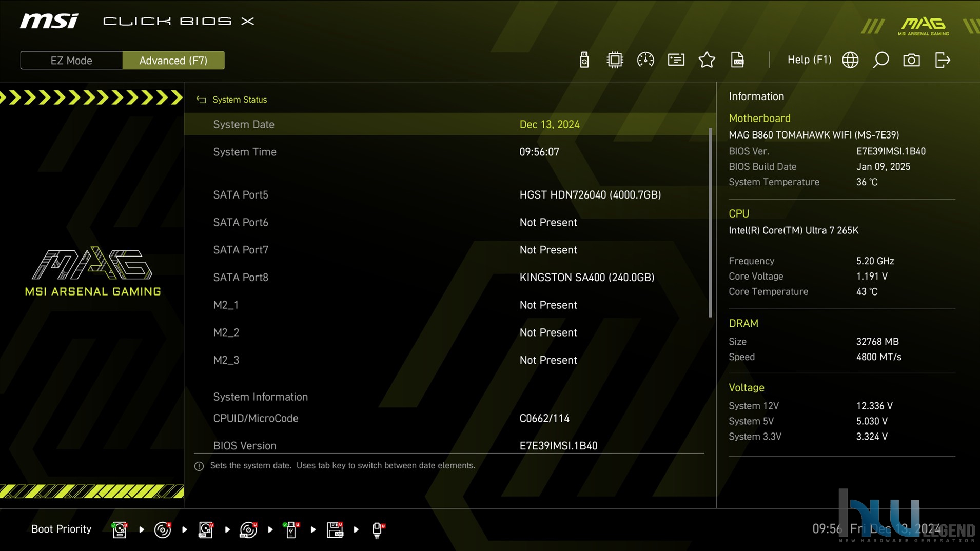Image resolution: width=980 pixels, height=551 pixels.
Task: Click the System Status breadcrumb
Action: click(240, 100)
